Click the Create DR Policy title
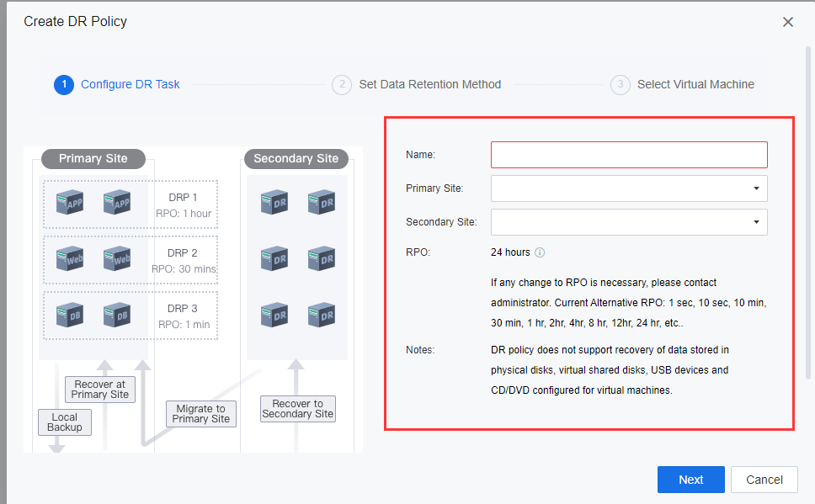 (76, 21)
